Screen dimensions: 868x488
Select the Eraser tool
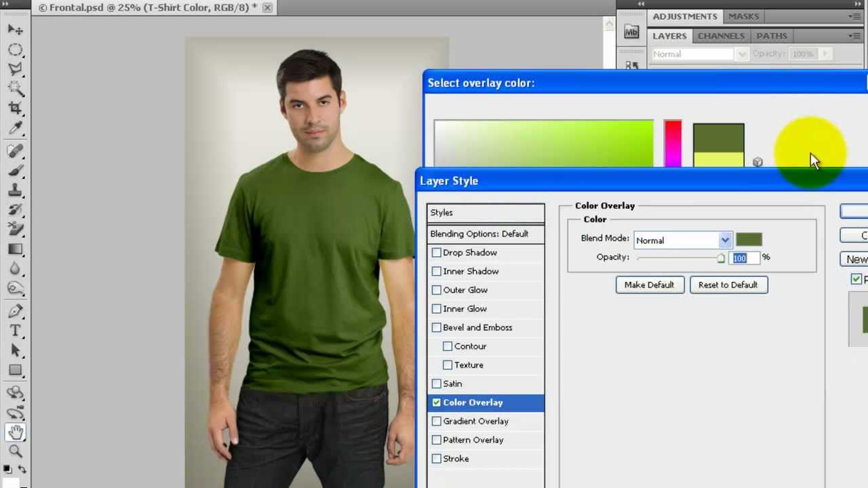(x=15, y=229)
